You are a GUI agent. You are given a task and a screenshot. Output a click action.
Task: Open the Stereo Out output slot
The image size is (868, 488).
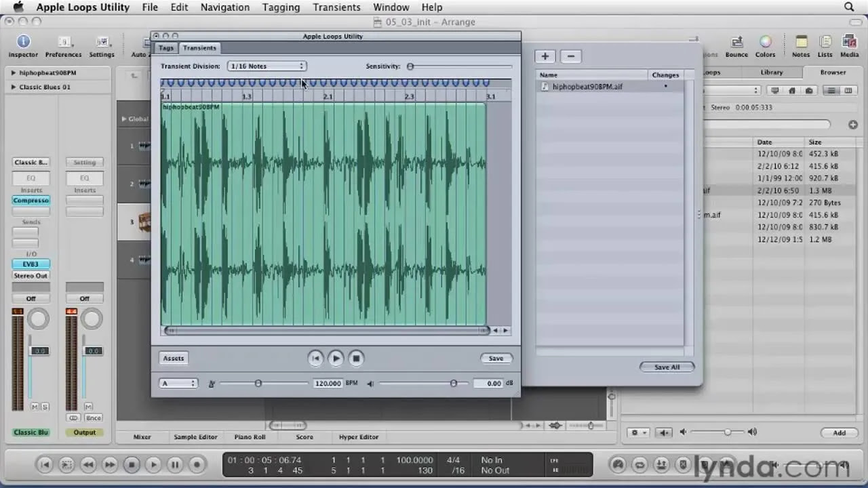(x=31, y=276)
